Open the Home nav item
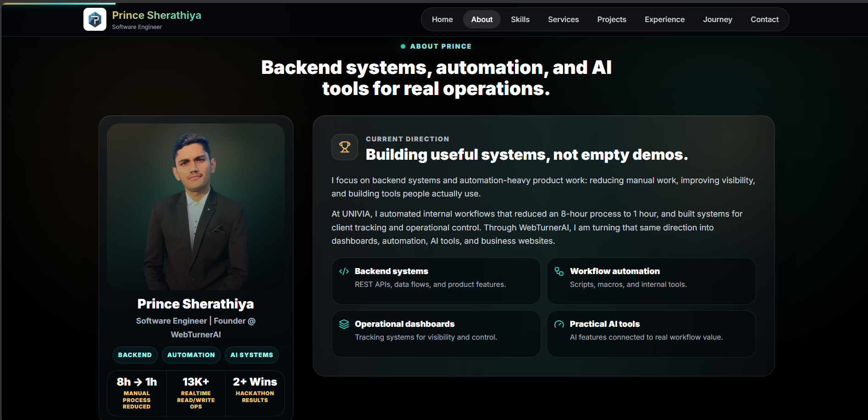The width and height of the screenshot is (868, 420). (442, 19)
